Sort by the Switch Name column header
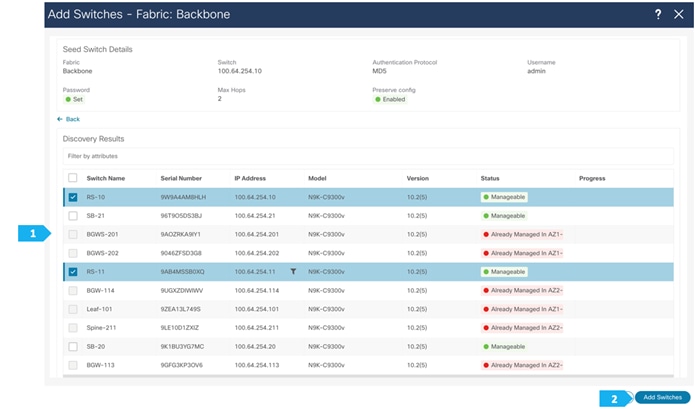Viewport: 695px width, 409px height. pos(105,178)
